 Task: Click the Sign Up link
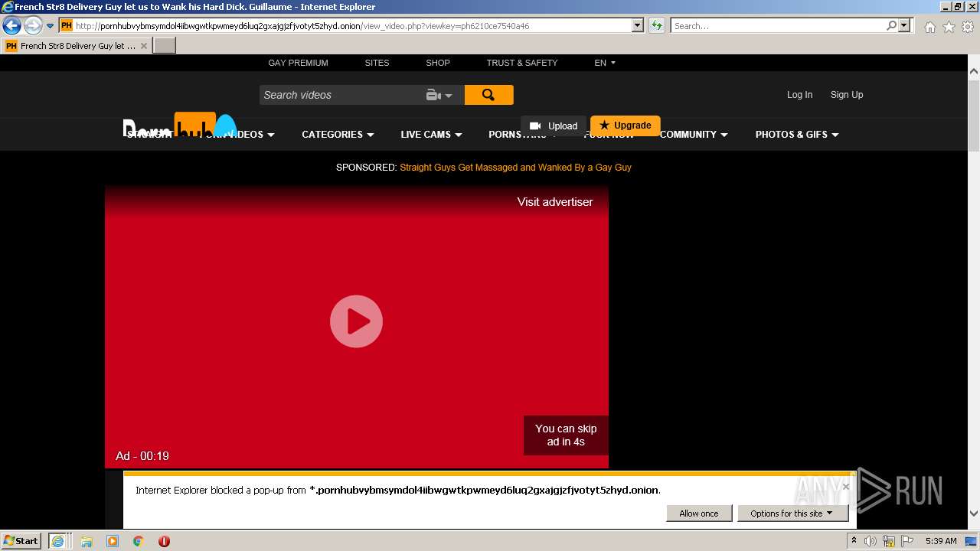(847, 95)
